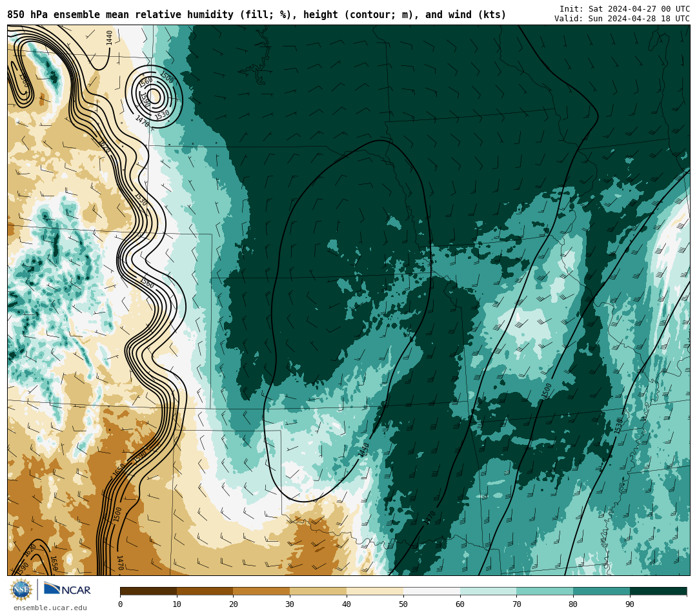Click the colorbar tick label 0
This screenshot has height=616, width=697.
point(121,604)
